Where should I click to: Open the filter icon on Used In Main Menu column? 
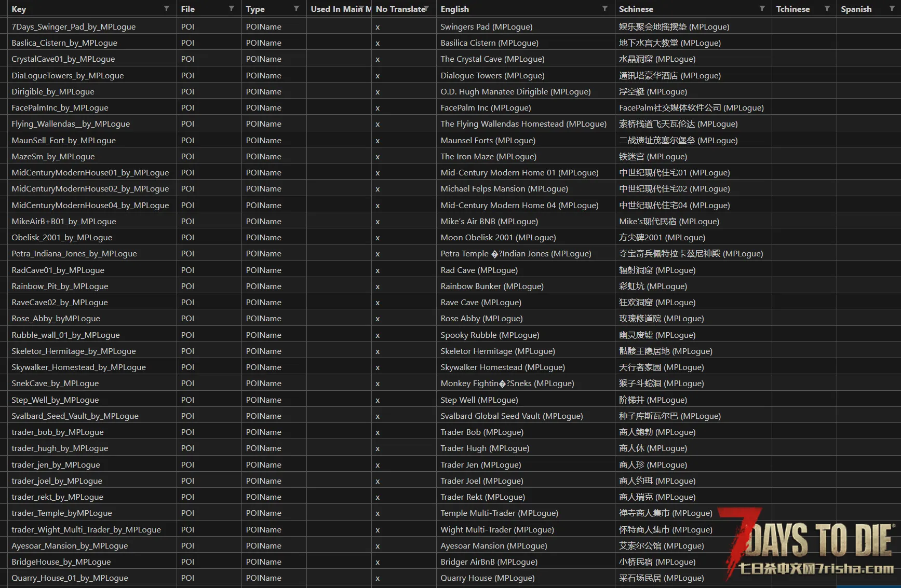point(361,8)
